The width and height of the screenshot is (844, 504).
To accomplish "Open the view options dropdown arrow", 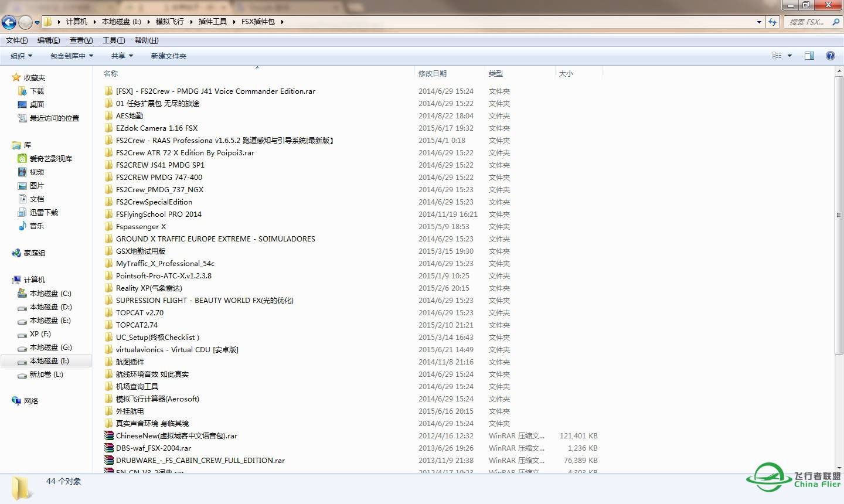I will coord(789,56).
